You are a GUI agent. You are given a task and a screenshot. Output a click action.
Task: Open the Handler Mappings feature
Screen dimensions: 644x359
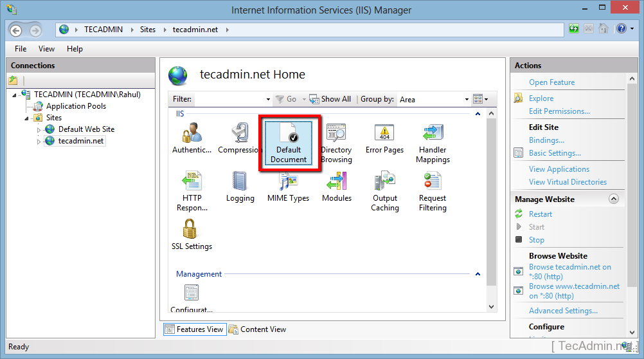click(433, 143)
